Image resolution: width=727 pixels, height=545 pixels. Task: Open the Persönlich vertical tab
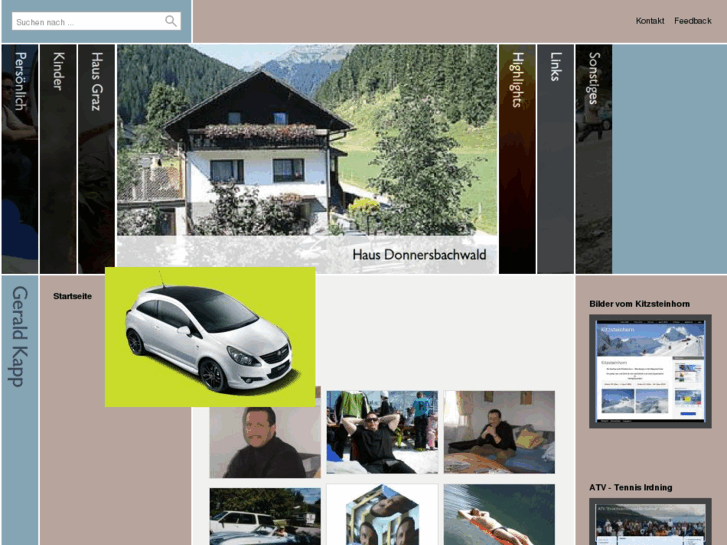[x=20, y=159]
